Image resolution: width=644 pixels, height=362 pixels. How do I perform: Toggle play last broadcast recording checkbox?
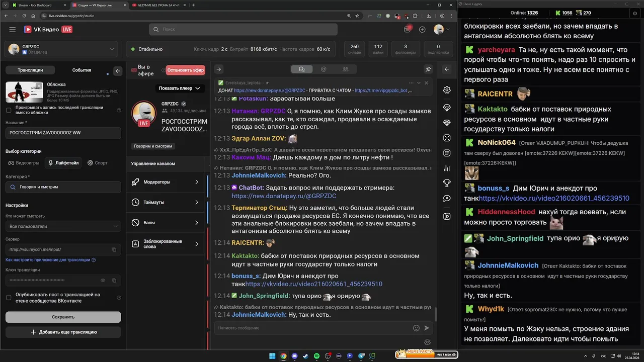coord(9,110)
